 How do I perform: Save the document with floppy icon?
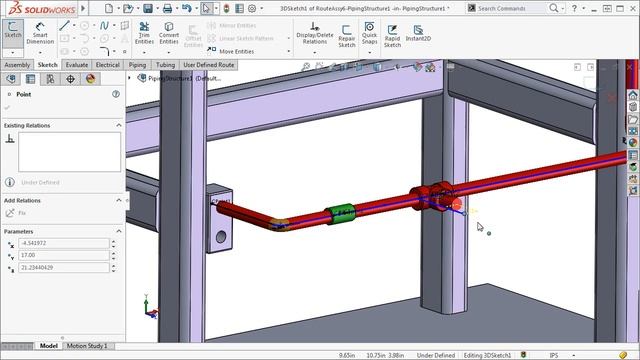(x=148, y=8)
